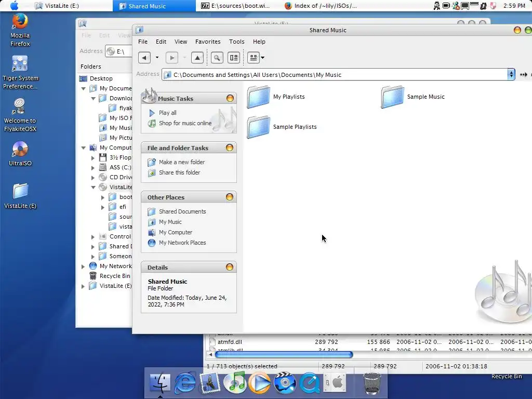
Task: Collapse the Details panel
Action: pos(230,267)
